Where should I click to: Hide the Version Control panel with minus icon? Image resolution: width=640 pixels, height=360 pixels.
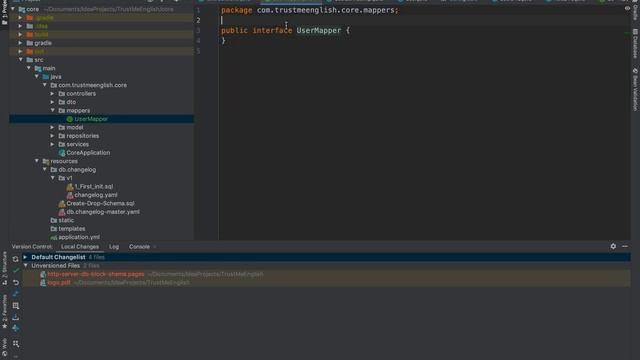pyautogui.click(x=625, y=246)
